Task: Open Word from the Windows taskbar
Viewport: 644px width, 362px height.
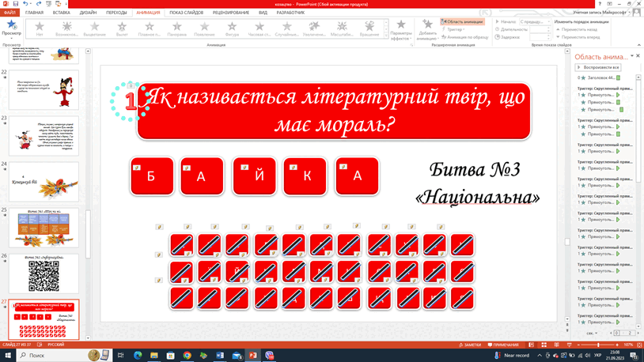Action: click(x=220, y=356)
